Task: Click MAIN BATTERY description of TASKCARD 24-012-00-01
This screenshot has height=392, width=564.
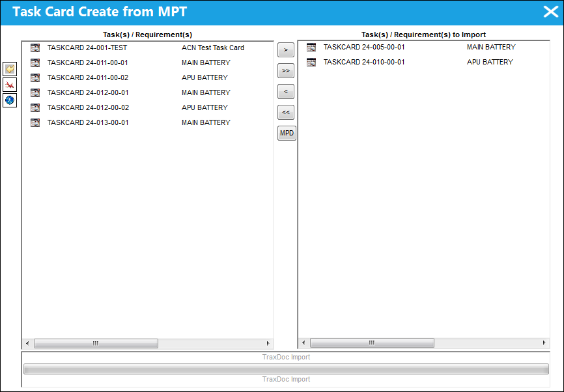Action: coord(206,92)
